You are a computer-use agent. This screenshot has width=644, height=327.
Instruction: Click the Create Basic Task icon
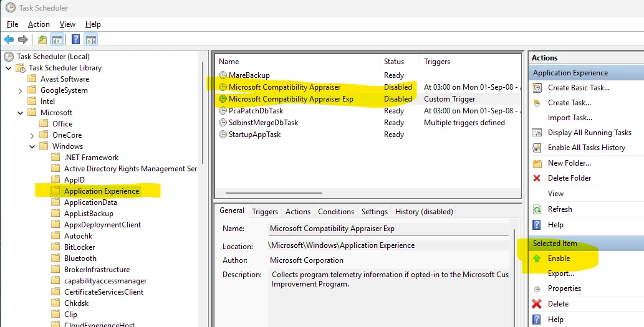point(537,87)
